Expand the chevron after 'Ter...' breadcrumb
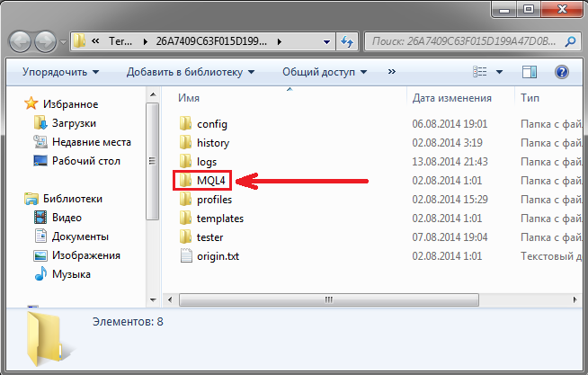Viewport: 588px width, 375px height. pos(145,41)
